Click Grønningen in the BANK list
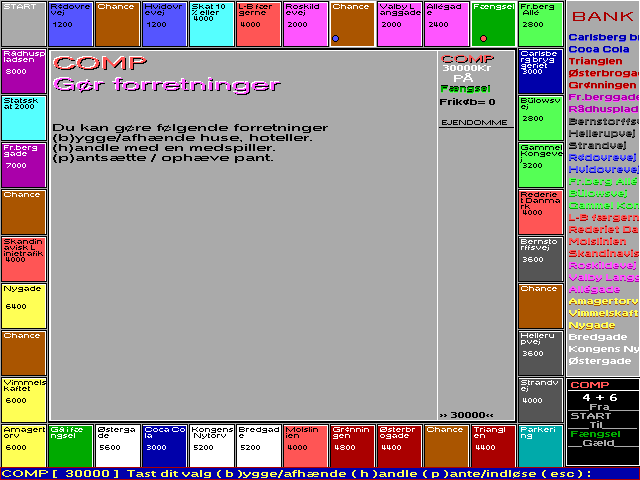The image size is (640, 480). (602, 85)
